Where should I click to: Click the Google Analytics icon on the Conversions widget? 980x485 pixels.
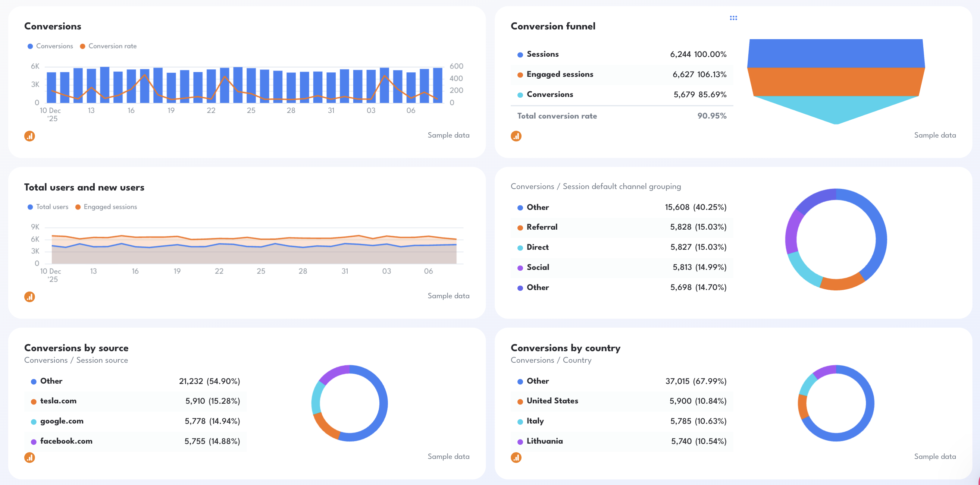(30, 136)
